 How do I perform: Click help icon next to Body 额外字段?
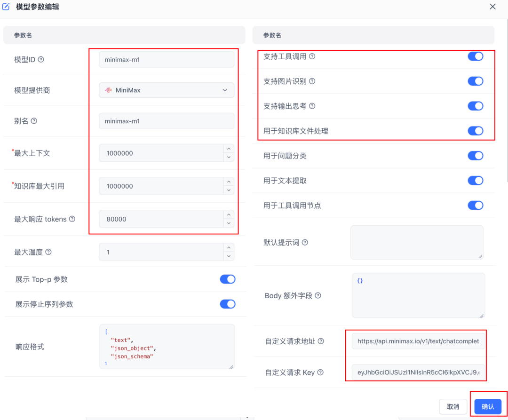pos(318,295)
